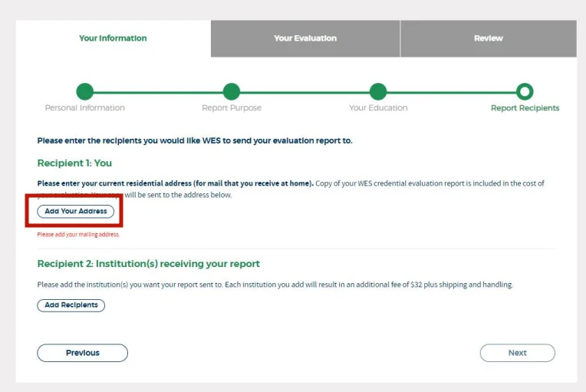This screenshot has width=586, height=392.
Task: Click the 'Please add your mailing address.' error message
Action: tap(78, 234)
